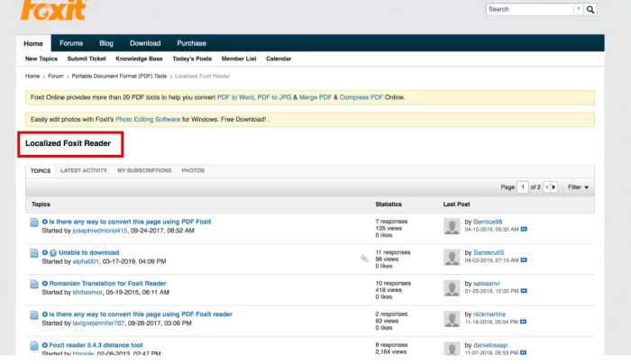Image resolution: width=631 pixels, height=364 pixels.
Task: Click avatar of Bernice98
Action: pos(452,226)
